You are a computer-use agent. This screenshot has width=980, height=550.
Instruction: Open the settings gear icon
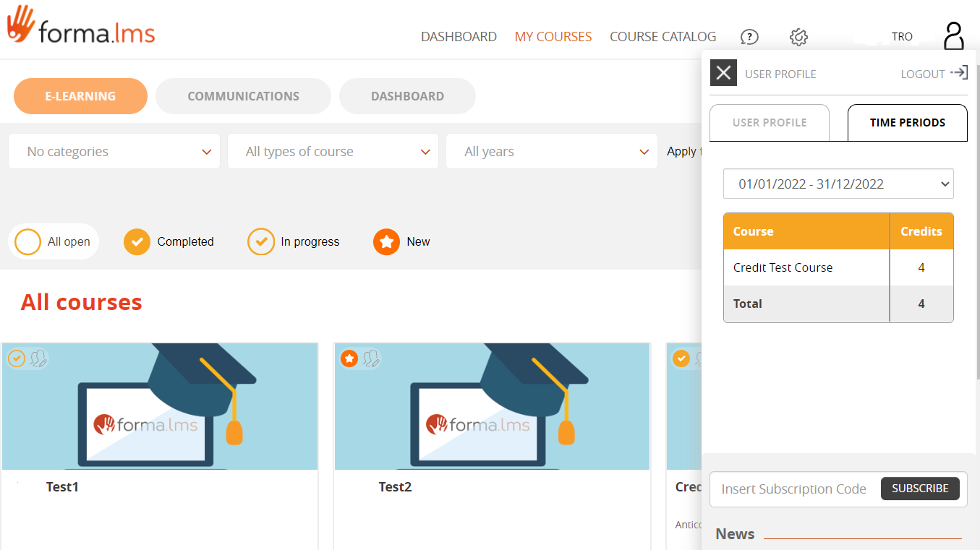coord(798,37)
